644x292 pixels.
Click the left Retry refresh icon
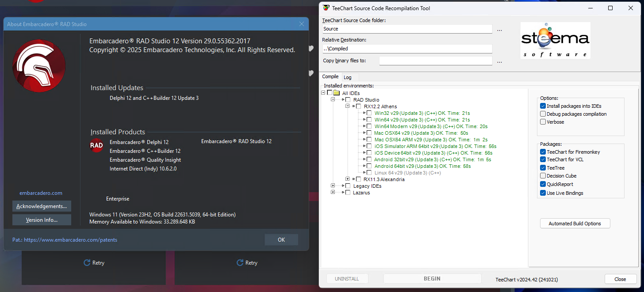tap(87, 263)
